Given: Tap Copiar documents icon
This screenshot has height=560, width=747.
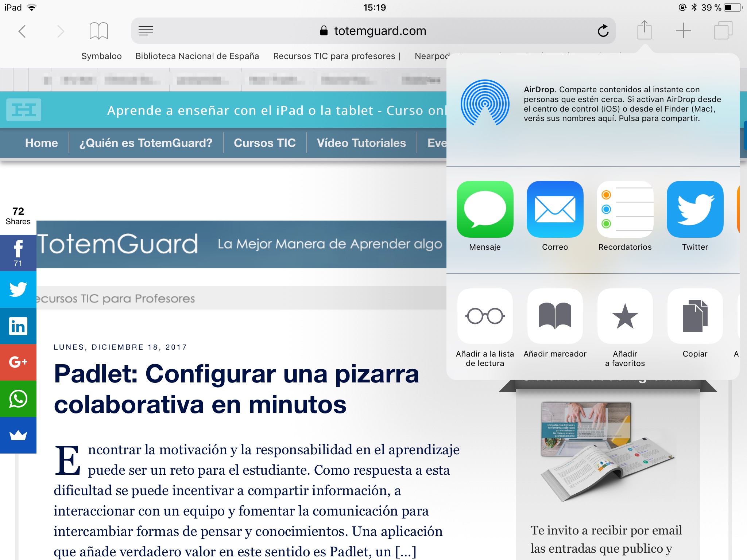Looking at the screenshot, I should 695,316.
